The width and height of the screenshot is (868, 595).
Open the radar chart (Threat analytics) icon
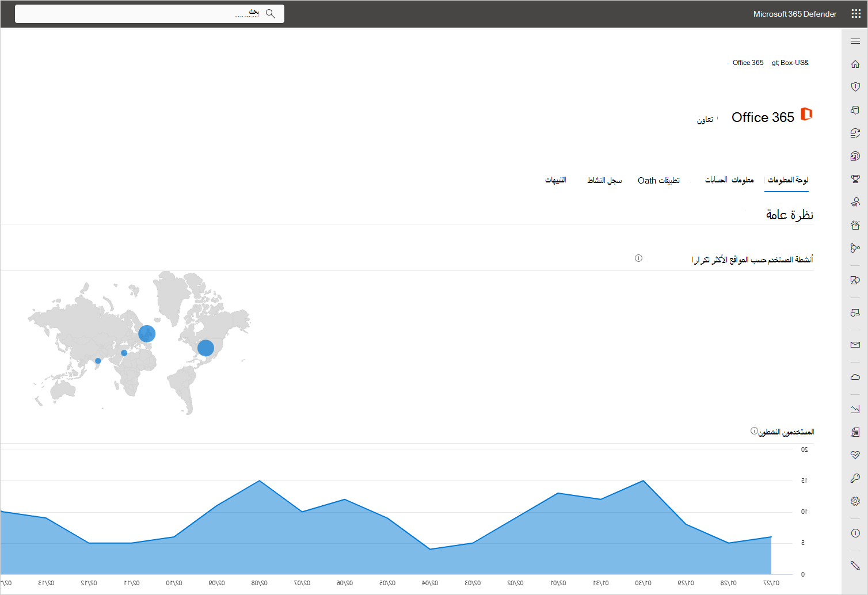[855, 156]
